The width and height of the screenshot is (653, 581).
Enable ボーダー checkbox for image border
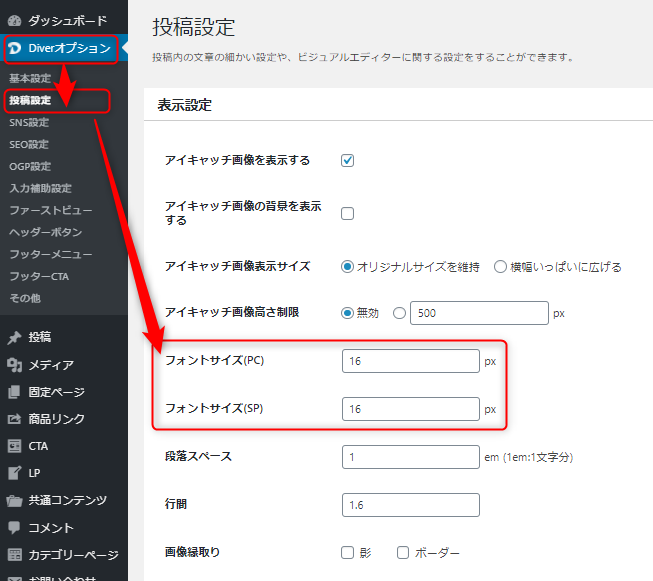tap(403, 553)
